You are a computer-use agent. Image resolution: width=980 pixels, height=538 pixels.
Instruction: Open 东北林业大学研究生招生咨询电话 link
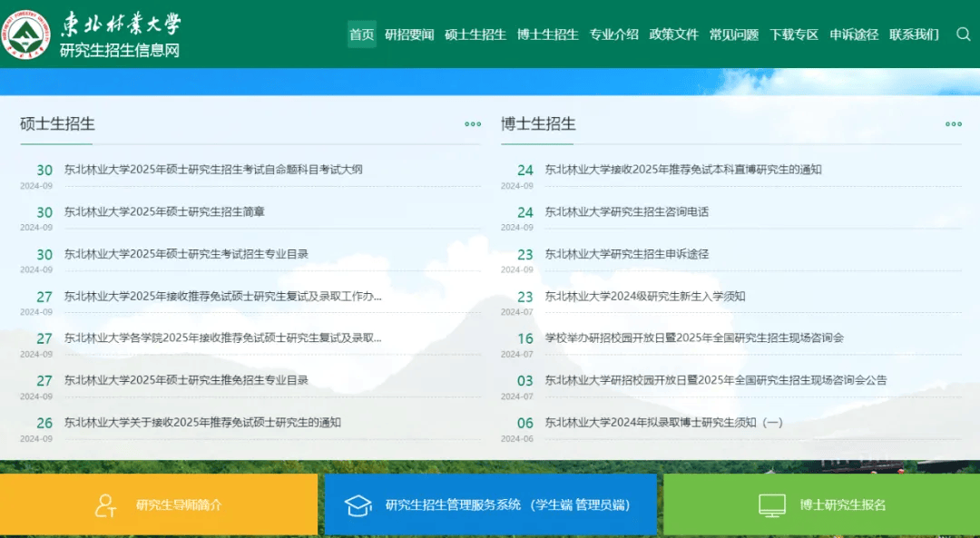pos(627,211)
